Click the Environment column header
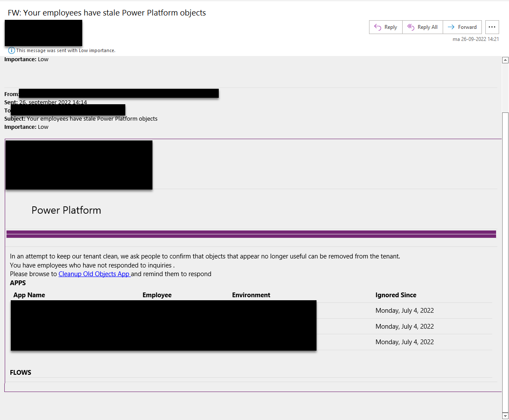The height and width of the screenshot is (420, 509). click(x=251, y=295)
